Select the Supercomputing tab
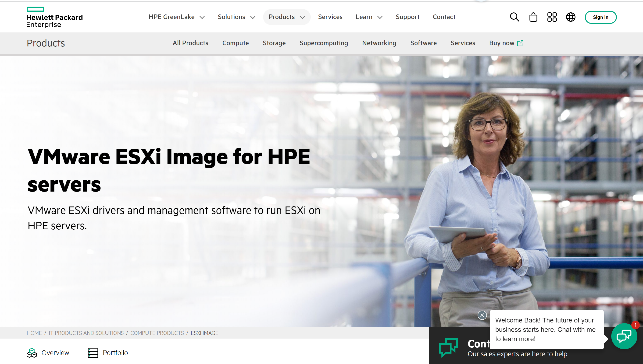The width and height of the screenshot is (643, 364). (x=324, y=43)
